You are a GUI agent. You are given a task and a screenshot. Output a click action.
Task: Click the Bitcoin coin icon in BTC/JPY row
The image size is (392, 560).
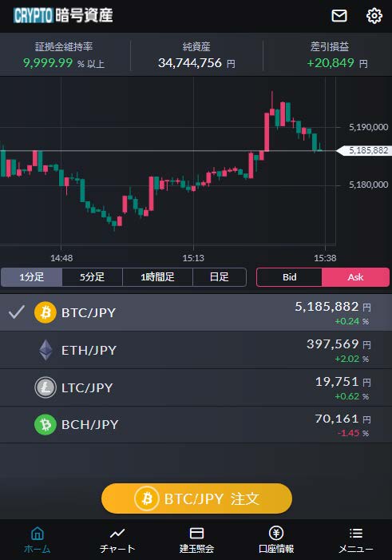[x=46, y=312]
